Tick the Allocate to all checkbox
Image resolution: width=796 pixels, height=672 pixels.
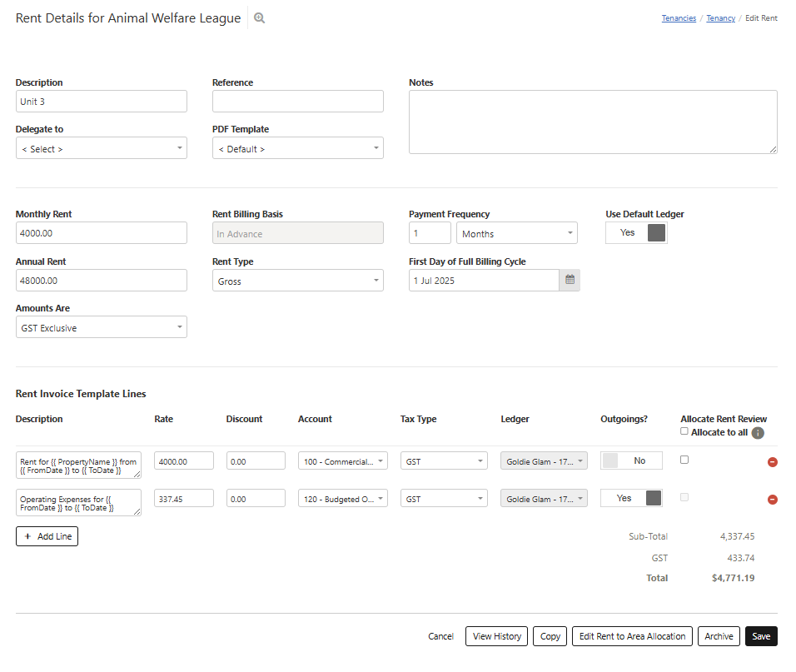(x=684, y=431)
